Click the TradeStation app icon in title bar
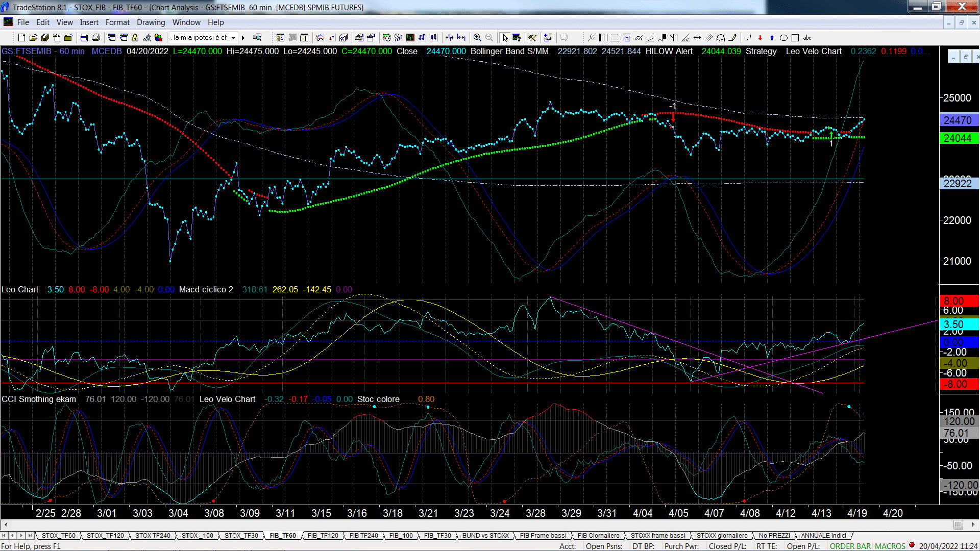980x551 pixels. coord(6,7)
